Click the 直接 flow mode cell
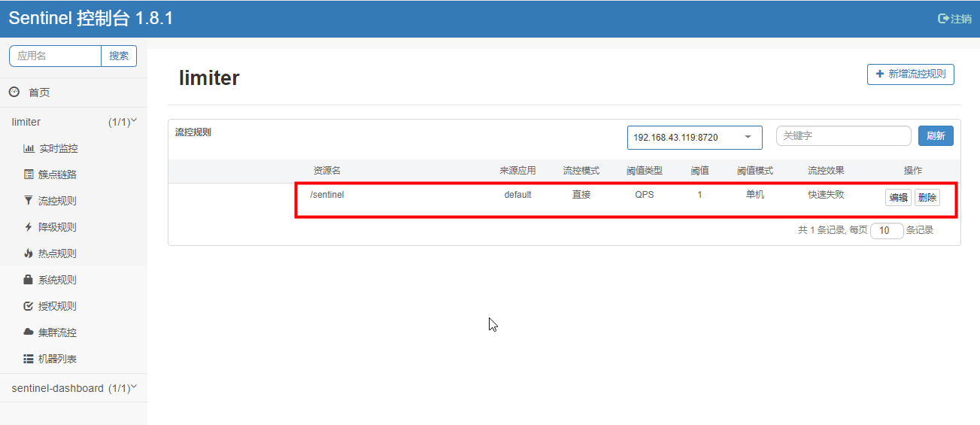The height and width of the screenshot is (425, 980). coord(581,195)
